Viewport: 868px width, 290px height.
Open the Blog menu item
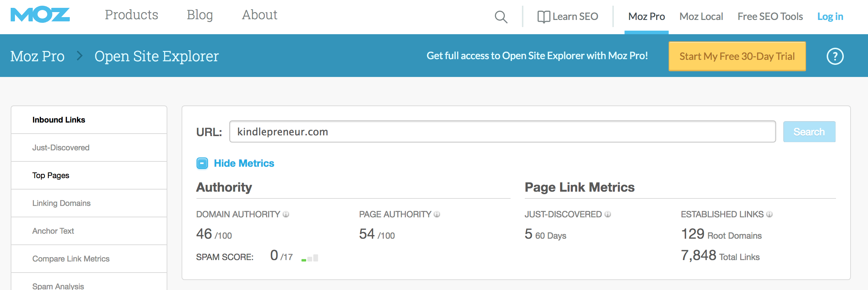pyautogui.click(x=200, y=15)
